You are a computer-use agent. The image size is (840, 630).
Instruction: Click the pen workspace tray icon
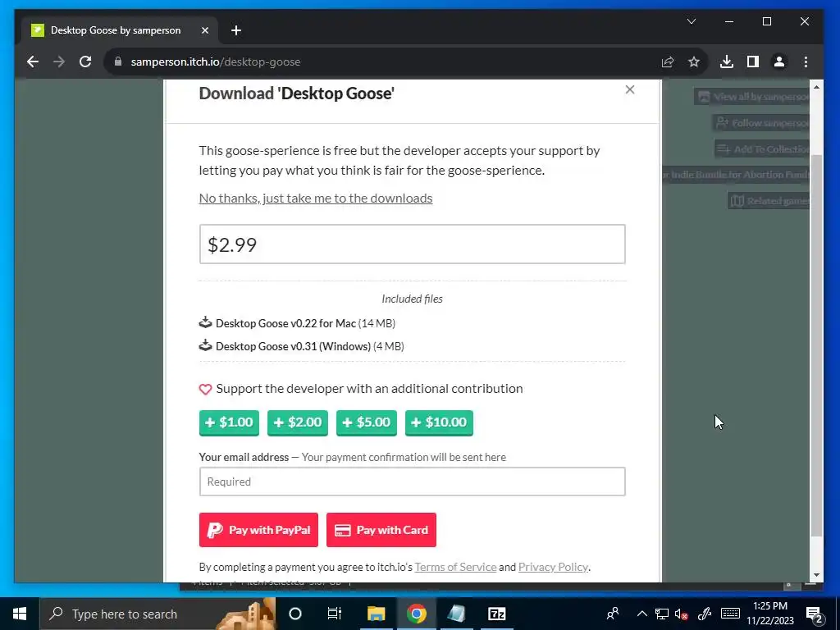705,614
